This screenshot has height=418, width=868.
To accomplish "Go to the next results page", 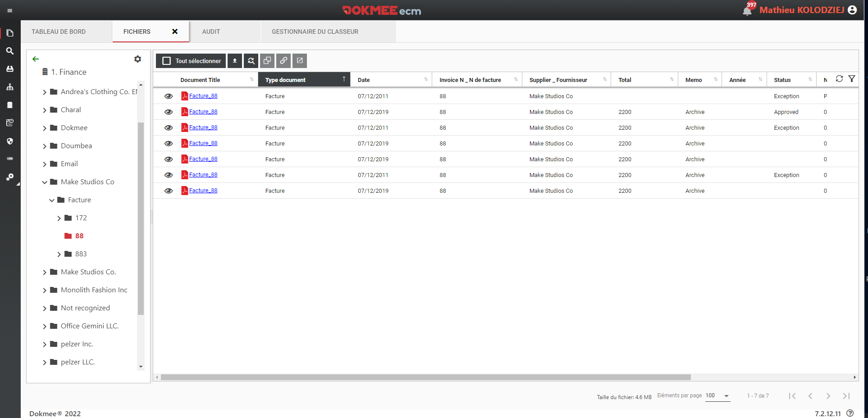I will (828, 396).
